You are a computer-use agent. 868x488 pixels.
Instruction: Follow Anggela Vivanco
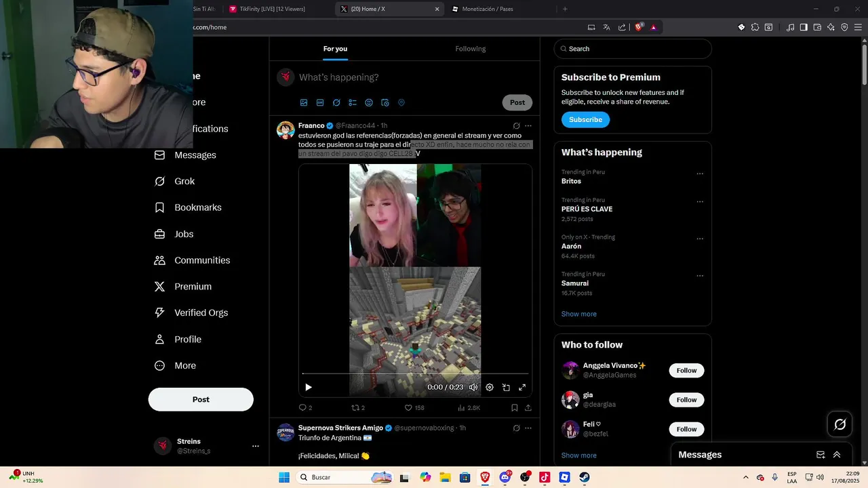point(686,370)
